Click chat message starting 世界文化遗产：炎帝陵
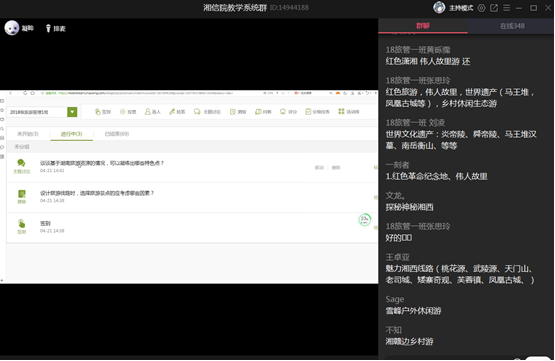555x361 pixels. click(461, 140)
